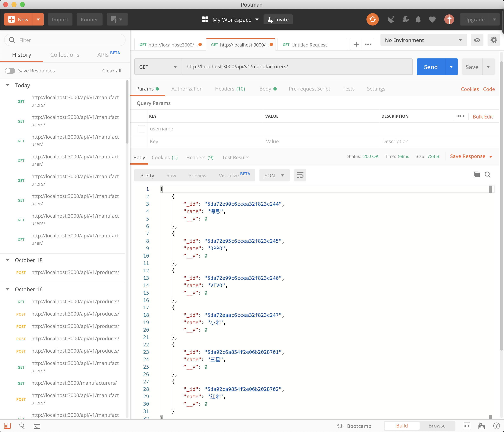The width and height of the screenshot is (504, 432).
Task: Open the Authorization tab
Action: 187,89
